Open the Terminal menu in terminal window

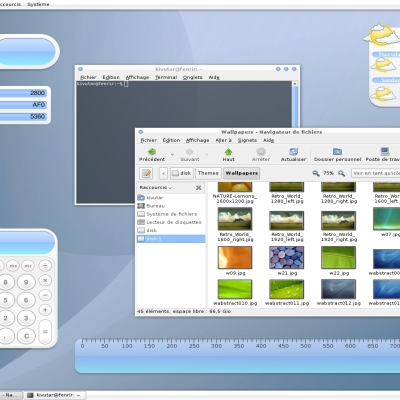pyautogui.click(x=166, y=77)
